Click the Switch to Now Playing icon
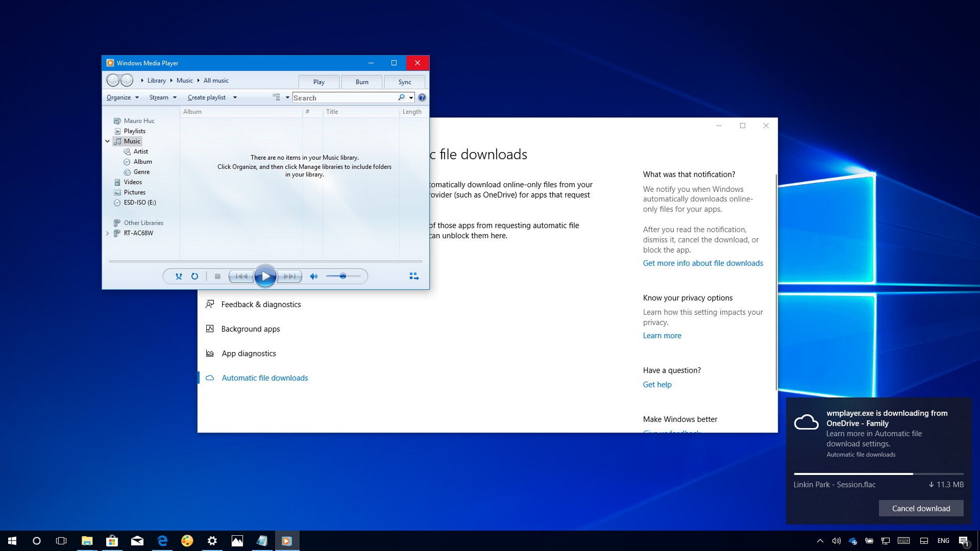Viewport: 980px width, 551px height. point(414,276)
